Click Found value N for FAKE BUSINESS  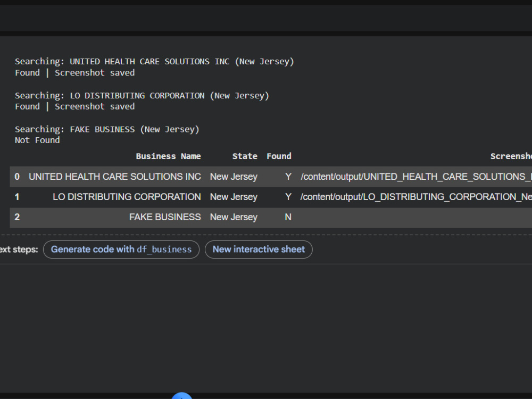pos(288,217)
